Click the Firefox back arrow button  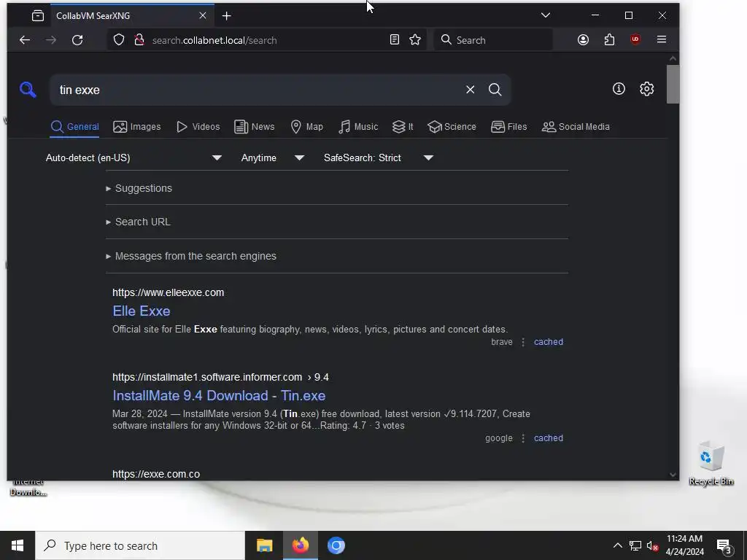click(x=25, y=40)
